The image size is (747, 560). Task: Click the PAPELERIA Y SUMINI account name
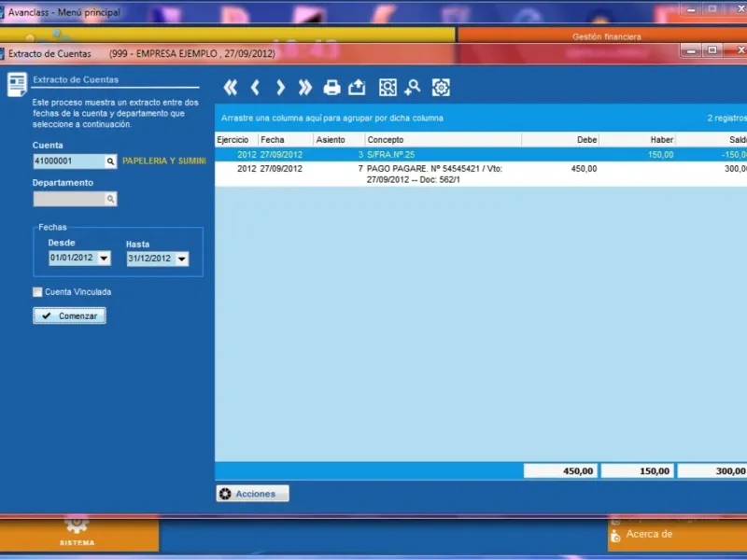tap(164, 161)
